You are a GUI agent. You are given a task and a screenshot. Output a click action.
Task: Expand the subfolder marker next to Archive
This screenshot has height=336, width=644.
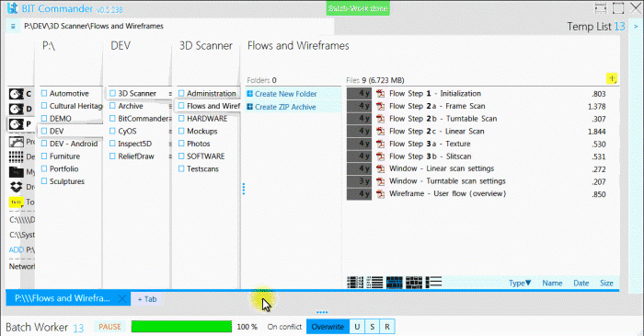pyautogui.click(x=170, y=107)
